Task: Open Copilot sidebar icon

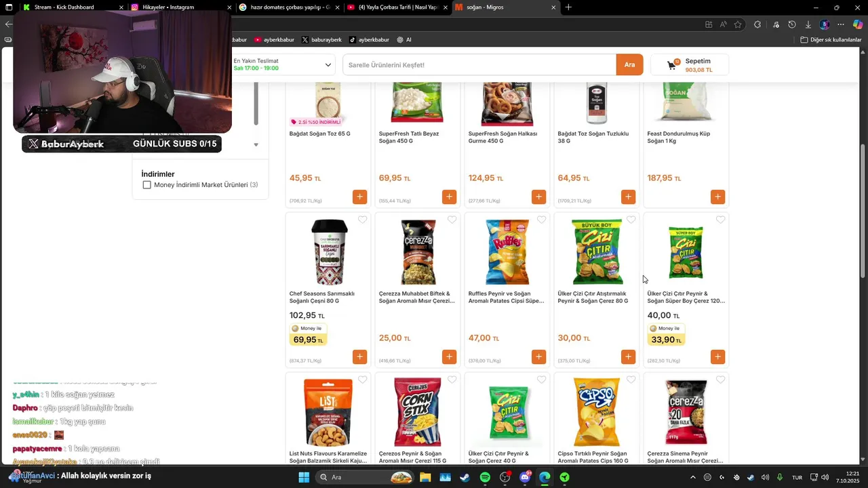Action: coord(858,24)
